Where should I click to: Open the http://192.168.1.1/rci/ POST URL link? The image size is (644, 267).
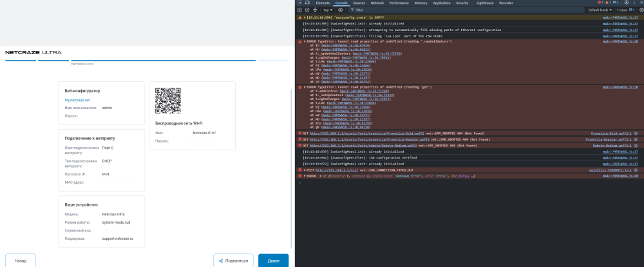click(x=337, y=170)
